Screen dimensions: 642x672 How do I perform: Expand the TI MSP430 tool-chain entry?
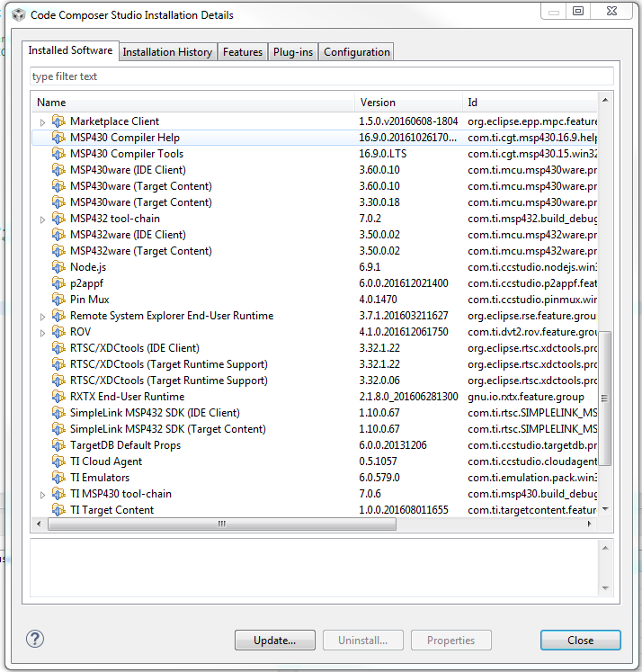pyautogui.click(x=42, y=495)
